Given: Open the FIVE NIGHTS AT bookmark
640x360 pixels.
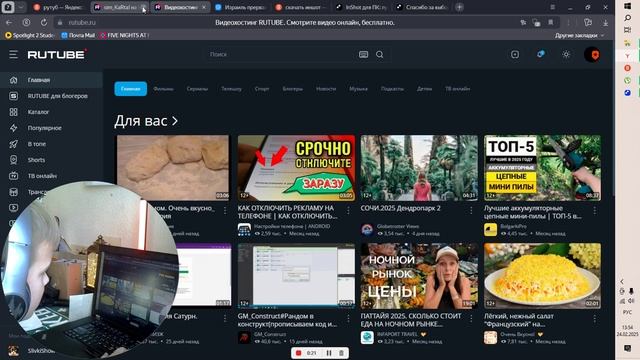Looking at the screenshot, I should click(x=124, y=36).
